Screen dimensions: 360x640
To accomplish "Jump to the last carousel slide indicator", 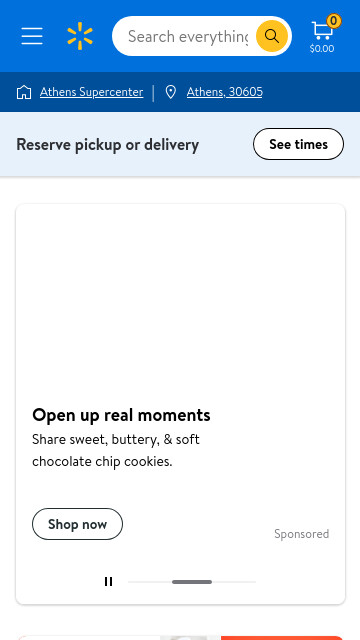I will (234, 582).
